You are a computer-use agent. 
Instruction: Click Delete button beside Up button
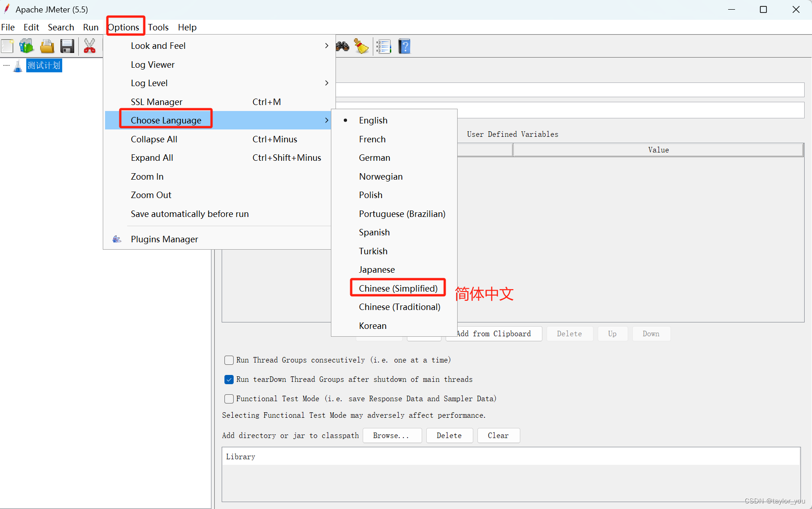(569, 334)
